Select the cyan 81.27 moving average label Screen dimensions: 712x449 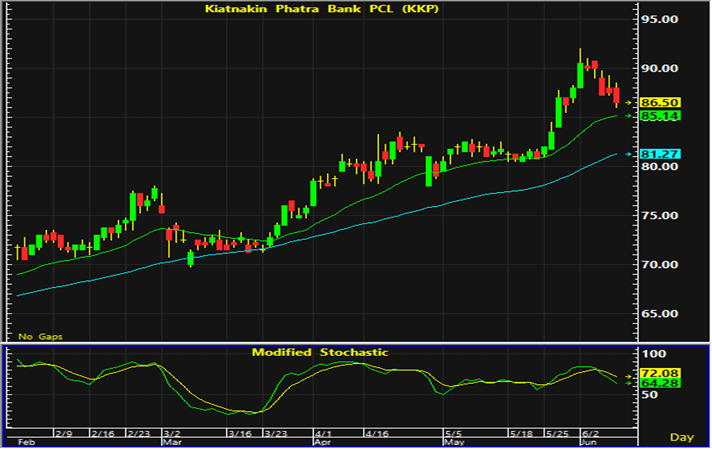pyautogui.click(x=660, y=154)
